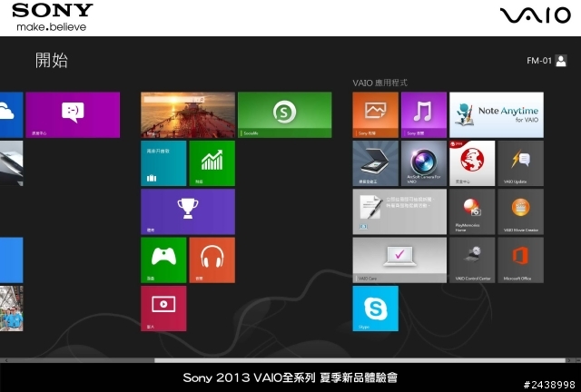Open the Bing tile with sunset ship photo
The height and width of the screenshot is (392, 581).
188,115
